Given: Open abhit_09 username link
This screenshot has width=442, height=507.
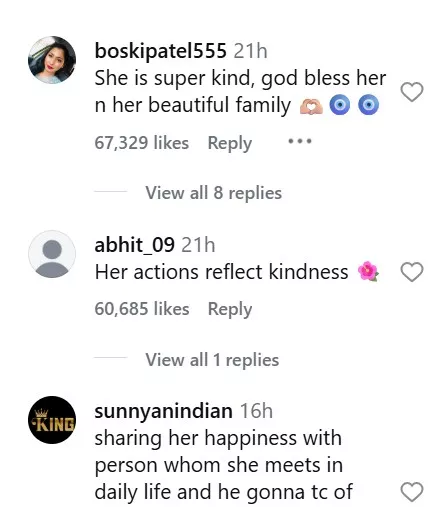Looking at the screenshot, I should [x=134, y=245].
